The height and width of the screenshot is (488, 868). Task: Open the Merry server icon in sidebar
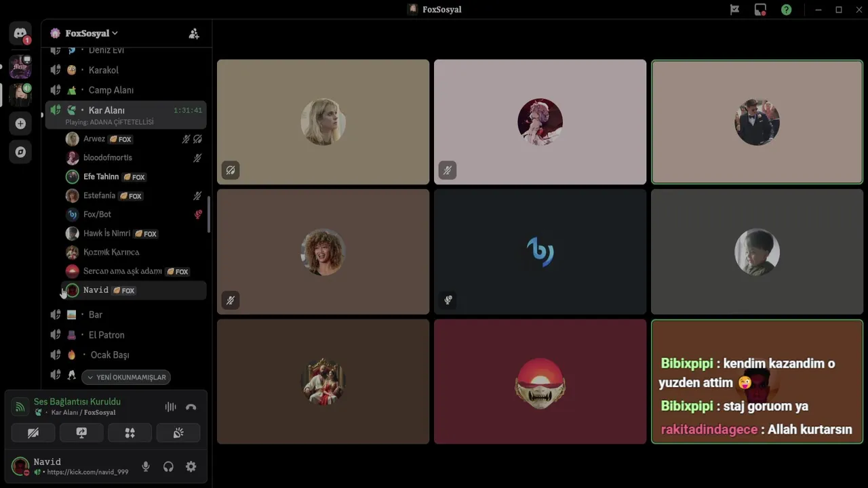click(20, 67)
